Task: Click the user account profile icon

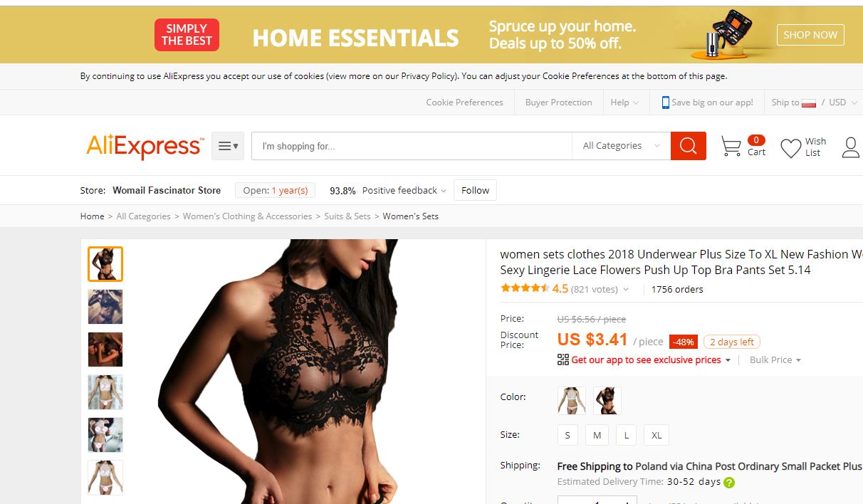Action: coord(851,147)
